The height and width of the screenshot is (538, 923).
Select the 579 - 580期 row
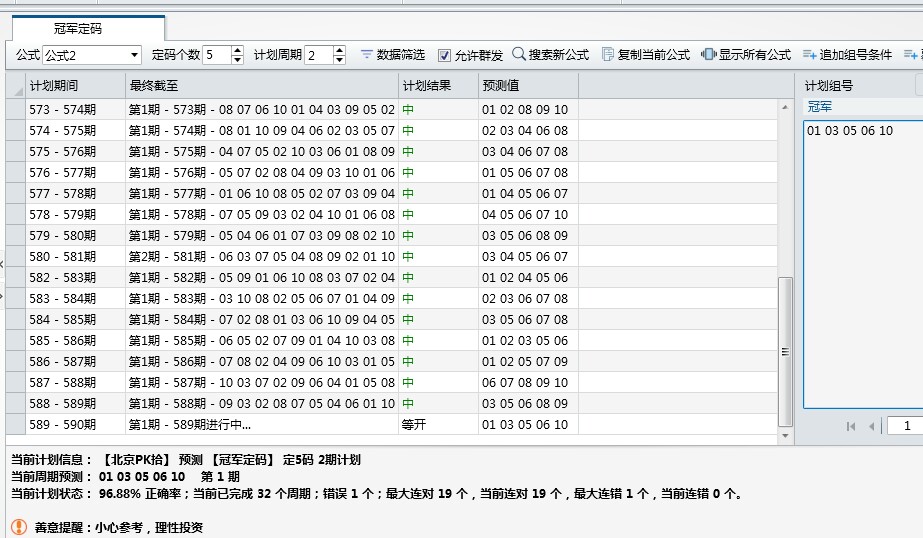pyautogui.click(x=391, y=235)
